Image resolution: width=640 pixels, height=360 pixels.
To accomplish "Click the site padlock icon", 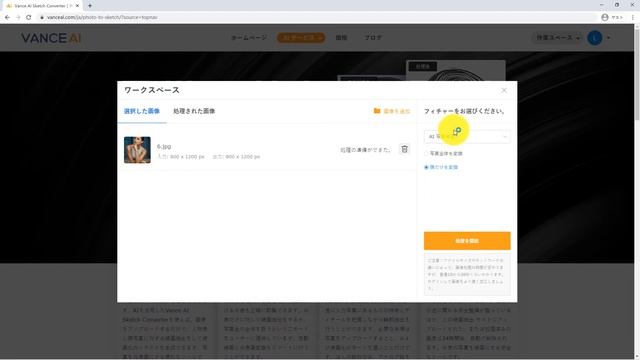I will [42, 17].
